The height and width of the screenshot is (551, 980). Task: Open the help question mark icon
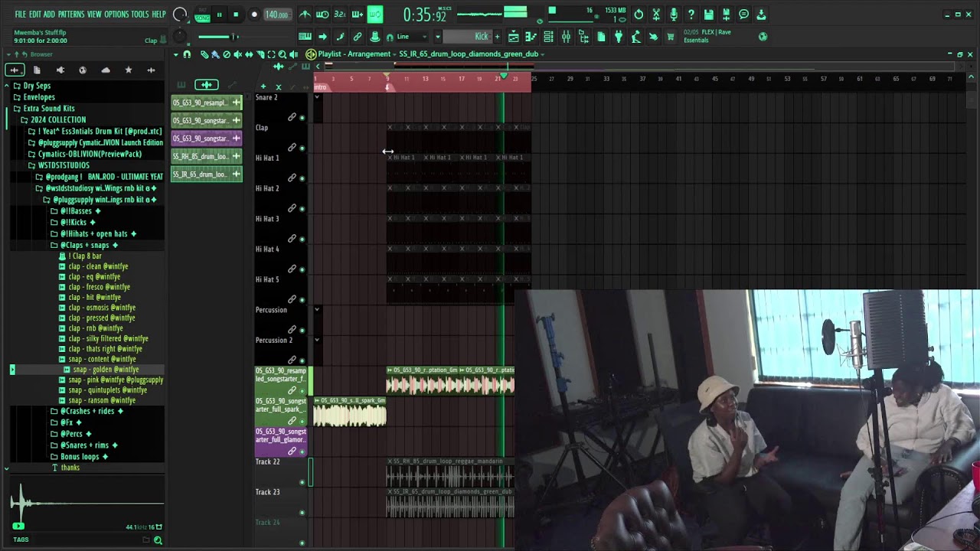coord(691,15)
